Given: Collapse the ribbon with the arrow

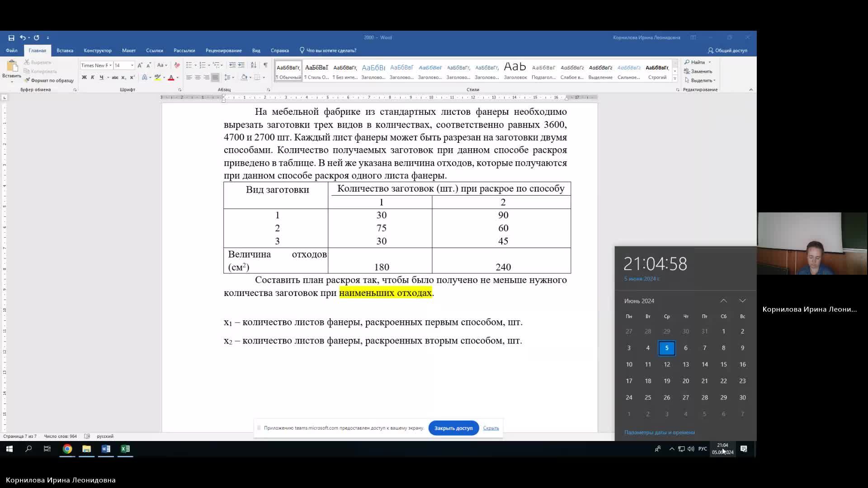Looking at the screenshot, I should click(x=751, y=89).
